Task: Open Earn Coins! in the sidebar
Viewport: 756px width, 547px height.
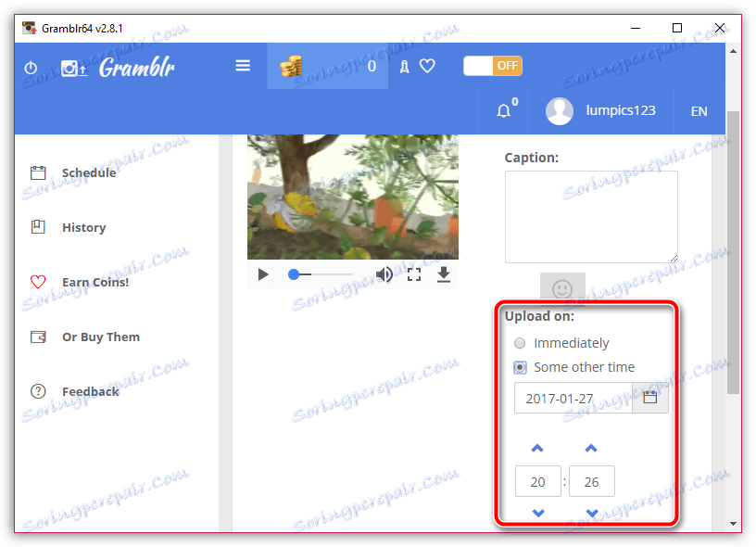Action: [x=95, y=282]
